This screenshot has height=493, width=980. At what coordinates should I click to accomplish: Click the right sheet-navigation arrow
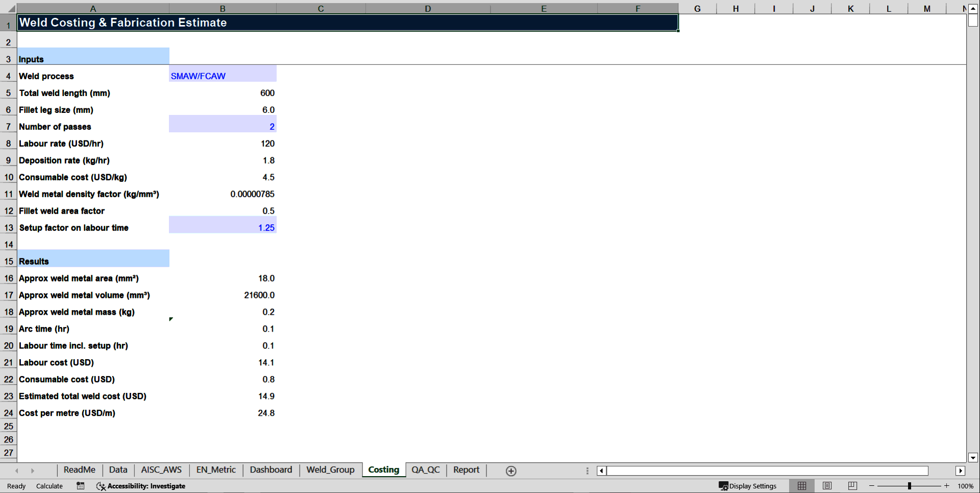[x=33, y=471]
